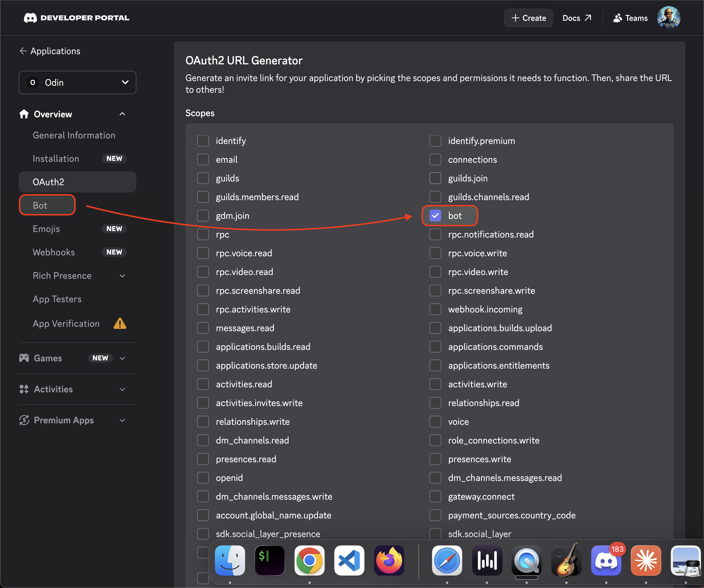Go to the Installation settings
The width and height of the screenshot is (704, 588).
tap(56, 159)
